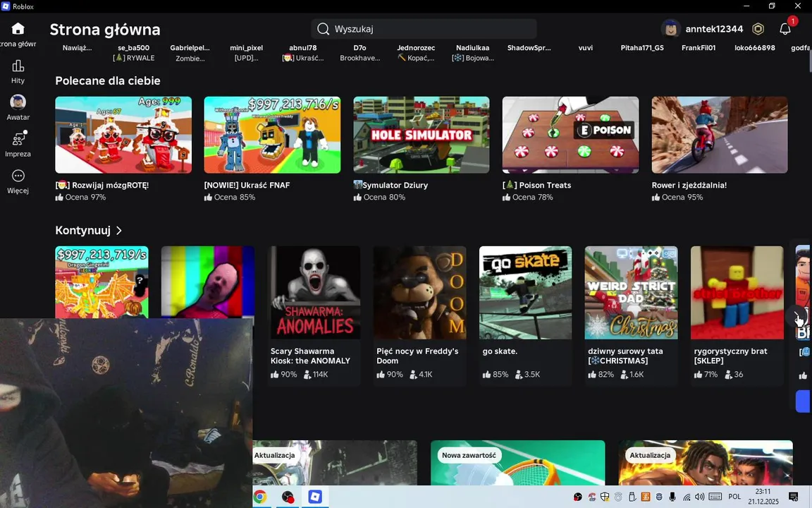Open the Strona główna home icon in sidebar

pyautogui.click(x=18, y=28)
